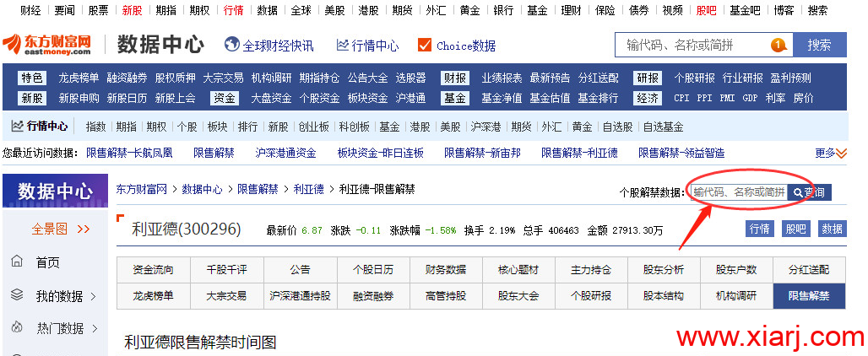Toggle the Choice数据 checkbox icon
This screenshot has height=356, width=868.
coord(425,45)
